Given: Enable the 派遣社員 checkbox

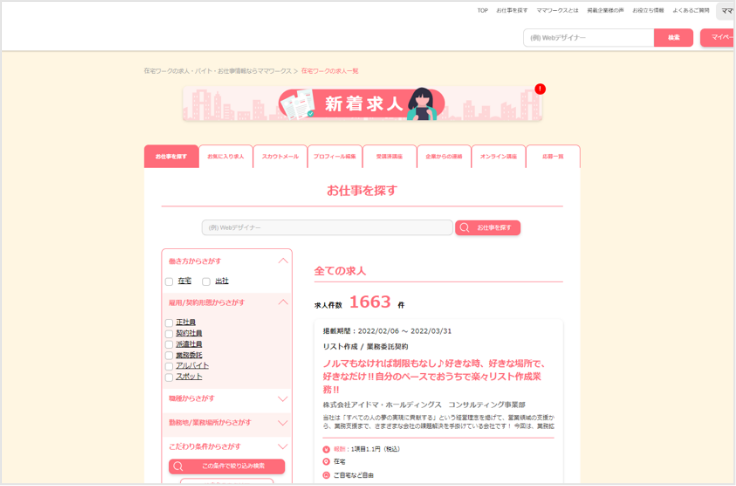Looking at the screenshot, I should tap(169, 345).
